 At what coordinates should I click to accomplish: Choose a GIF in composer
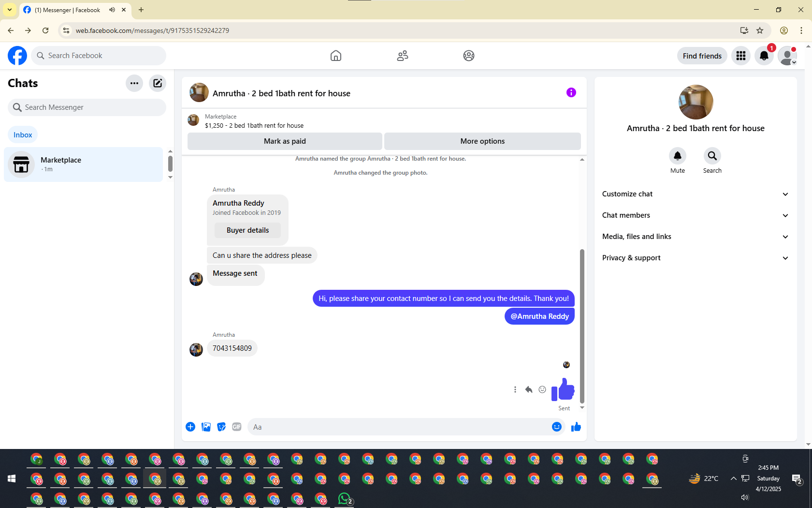(237, 427)
